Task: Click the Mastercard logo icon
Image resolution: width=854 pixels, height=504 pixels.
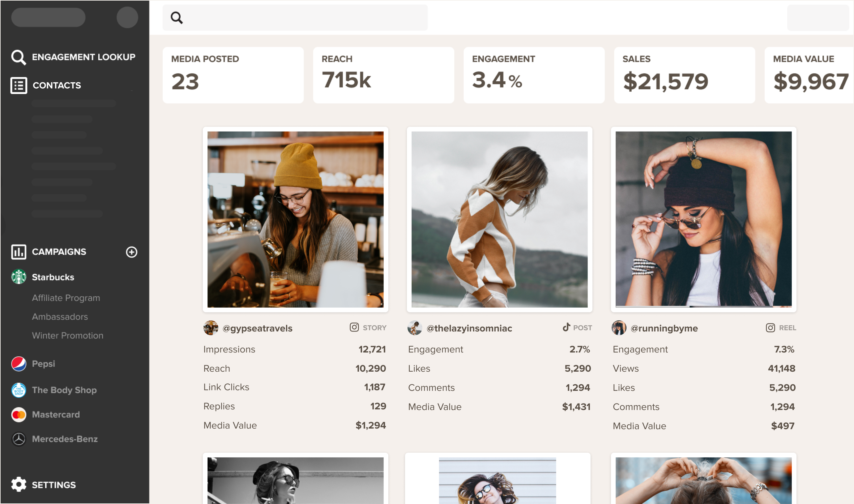Action: pos(19,414)
